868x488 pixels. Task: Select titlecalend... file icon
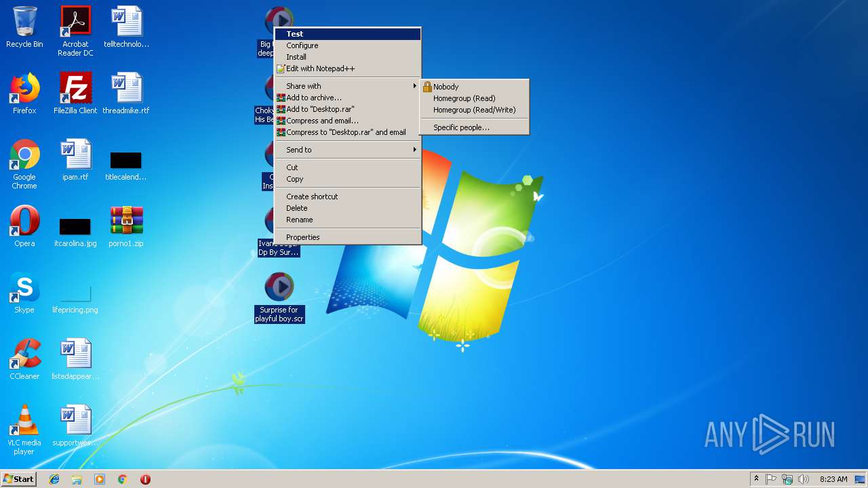coord(126,165)
